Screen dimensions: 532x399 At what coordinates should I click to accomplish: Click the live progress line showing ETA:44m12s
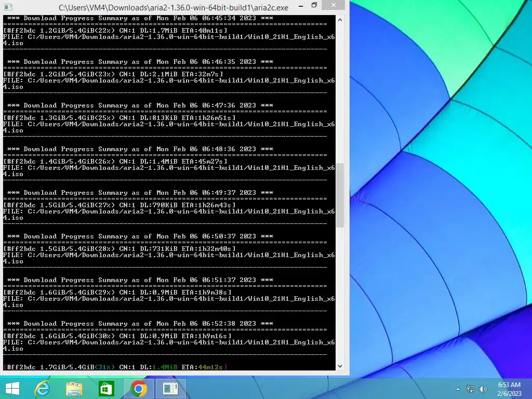pyautogui.click(x=115, y=367)
